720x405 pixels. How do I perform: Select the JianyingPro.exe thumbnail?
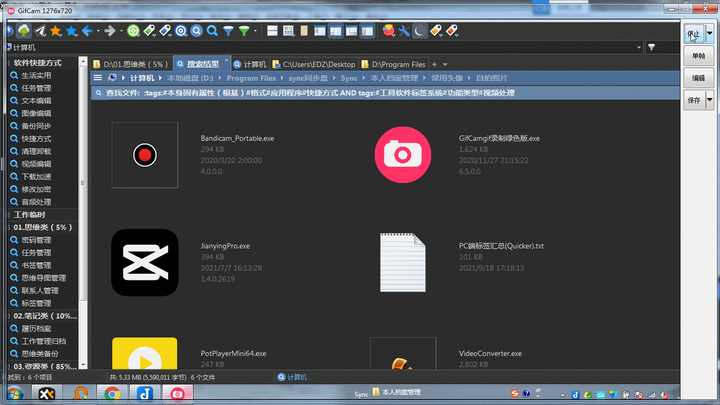tap(145, 262)
